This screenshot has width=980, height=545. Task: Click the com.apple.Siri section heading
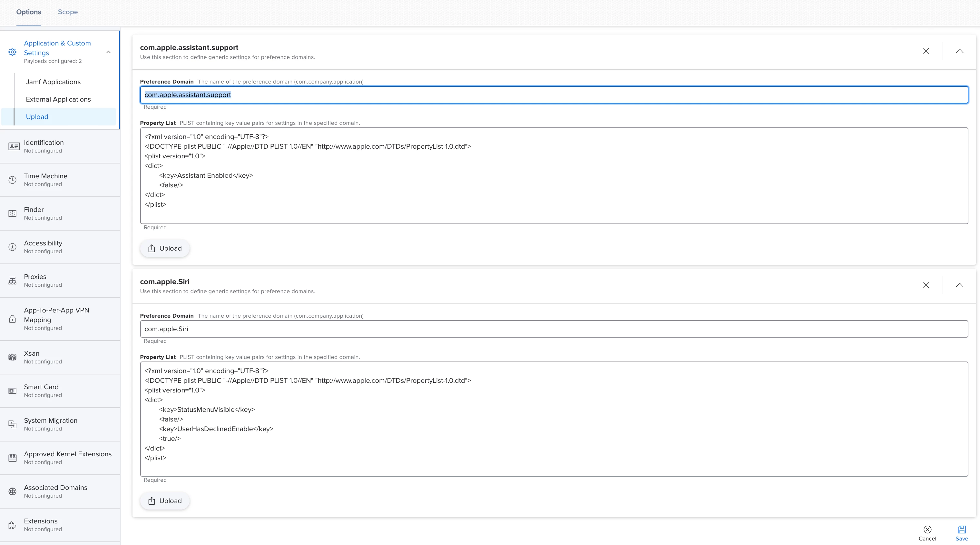165,282
